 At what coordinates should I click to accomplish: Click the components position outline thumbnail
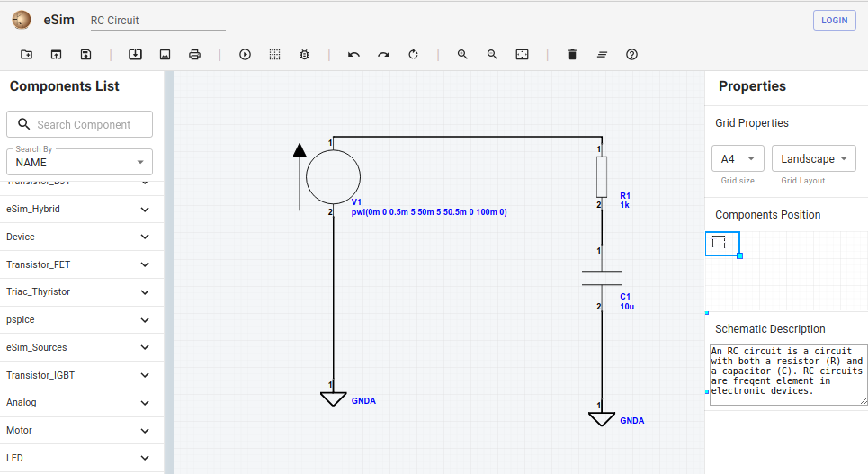722,244
